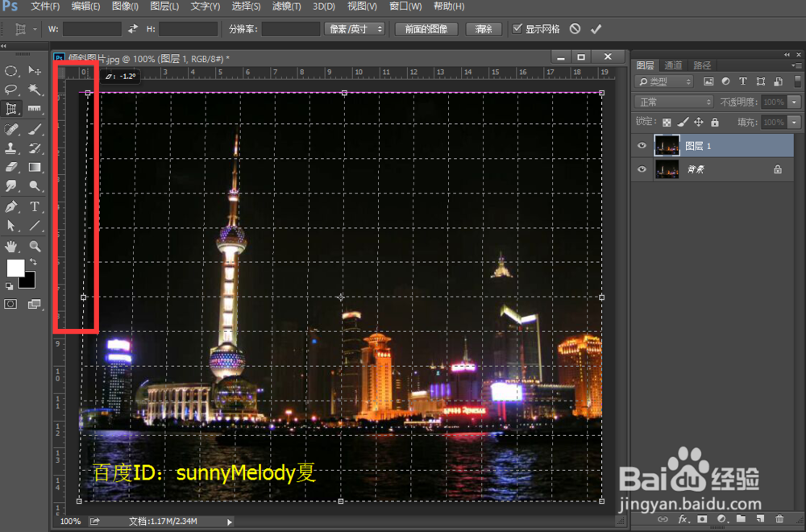Select the Ruler tool in toolbox
This screenshot has width=806, height=532.
pyautogui.click(x=35, y=109)
